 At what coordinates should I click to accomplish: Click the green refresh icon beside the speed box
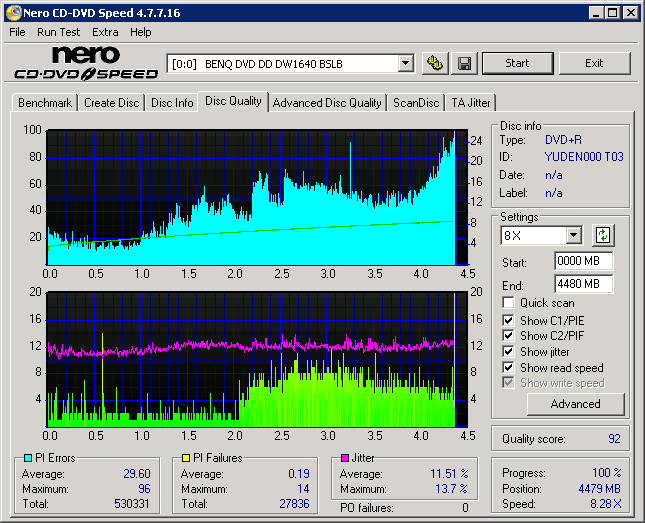(603, 235)
